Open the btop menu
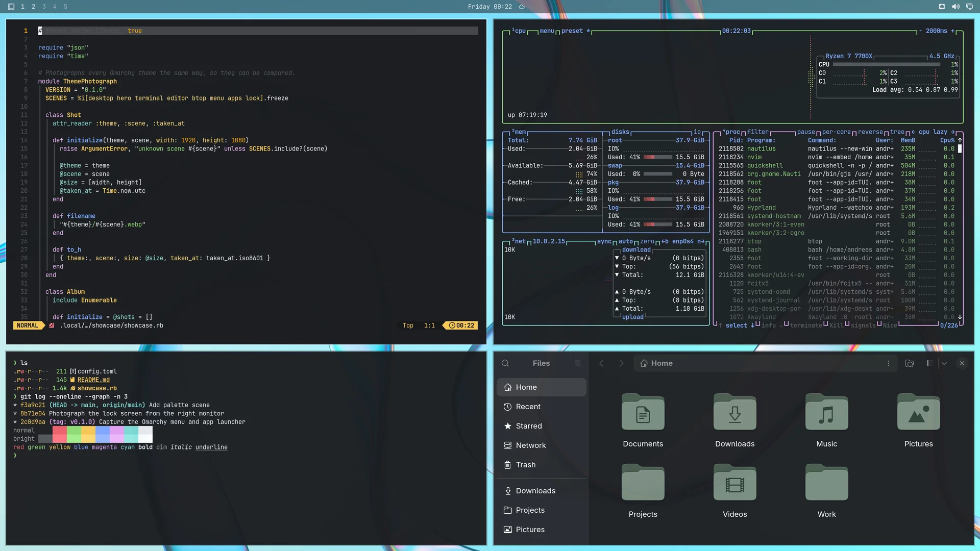Image resolution: width=980 pixels, height=551 pixels. tap(547, 31)
